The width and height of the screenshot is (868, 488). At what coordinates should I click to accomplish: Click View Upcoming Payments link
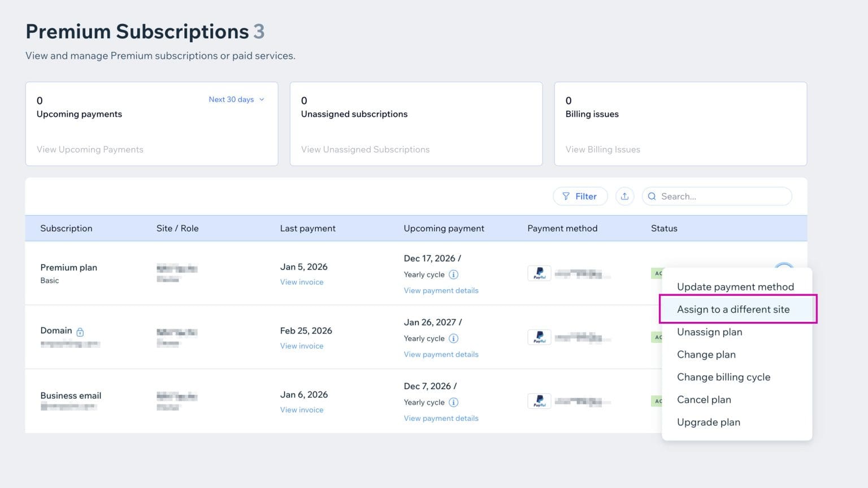pyautogui.click(x=90, y=150)
